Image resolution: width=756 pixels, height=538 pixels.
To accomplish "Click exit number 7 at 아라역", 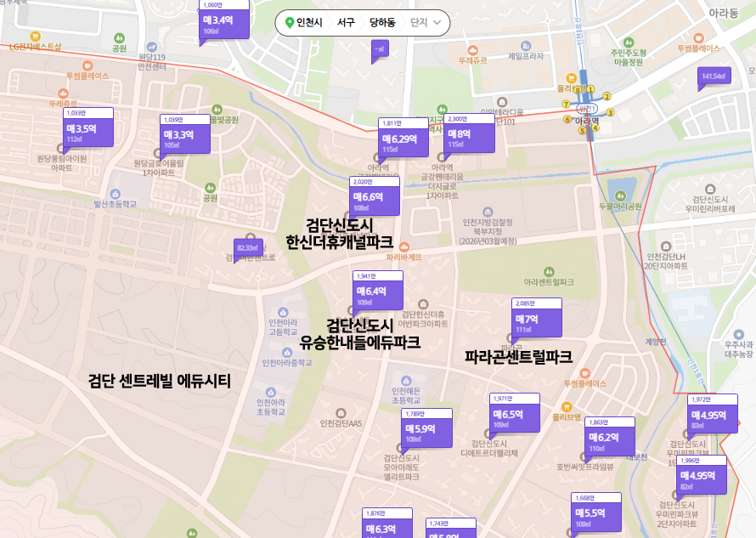I will pyautogui.click(x=567, y=105).
